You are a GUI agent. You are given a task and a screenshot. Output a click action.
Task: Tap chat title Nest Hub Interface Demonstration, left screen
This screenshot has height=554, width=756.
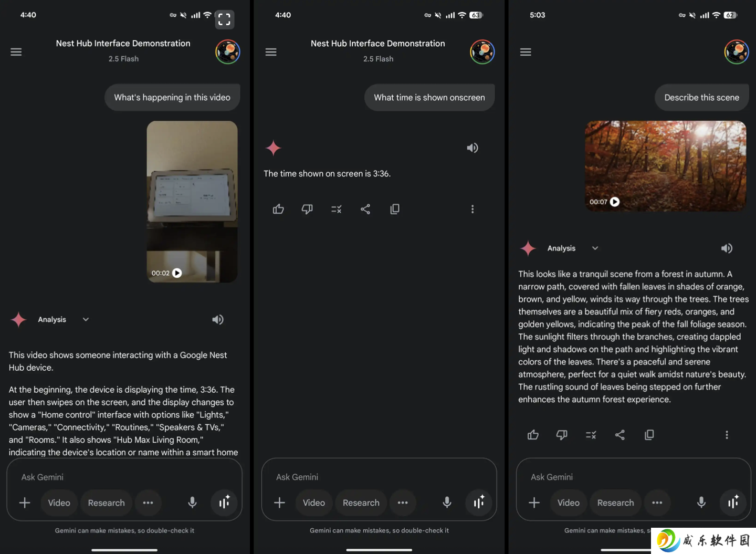(123, 44)
